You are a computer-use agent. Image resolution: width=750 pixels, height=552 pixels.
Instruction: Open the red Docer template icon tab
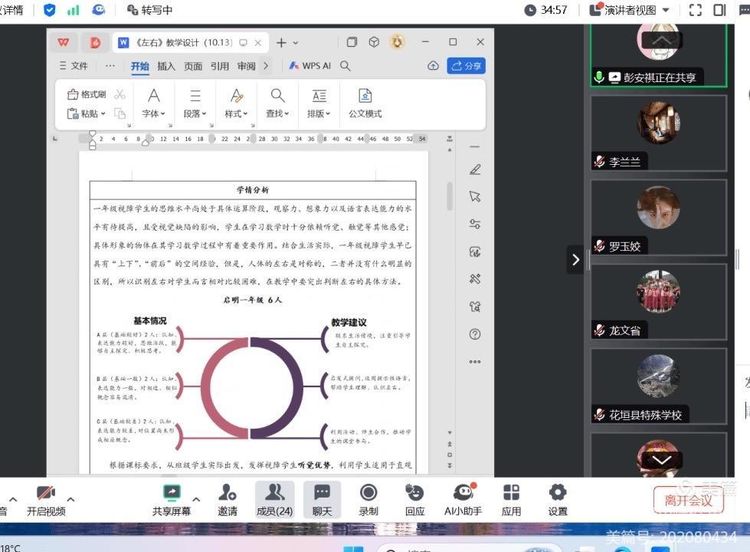click(x=96, y=43)
